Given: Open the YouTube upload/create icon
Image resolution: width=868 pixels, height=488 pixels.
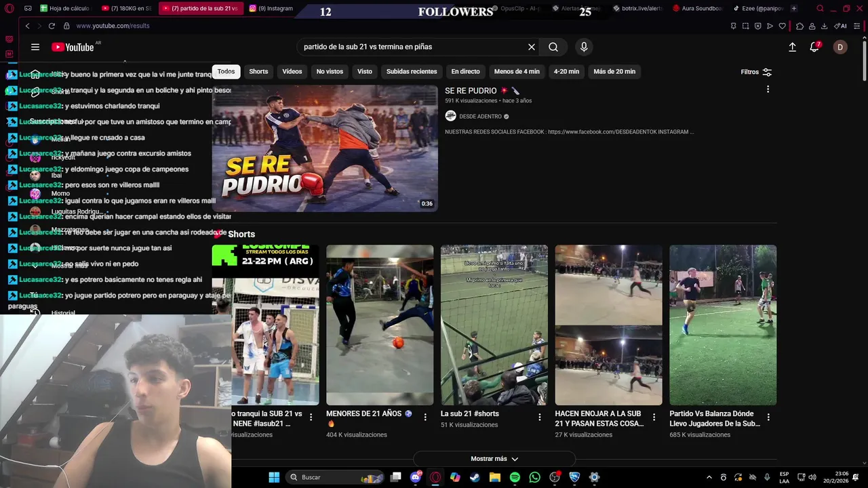Looking at the screenshot, I should [792, 47].
